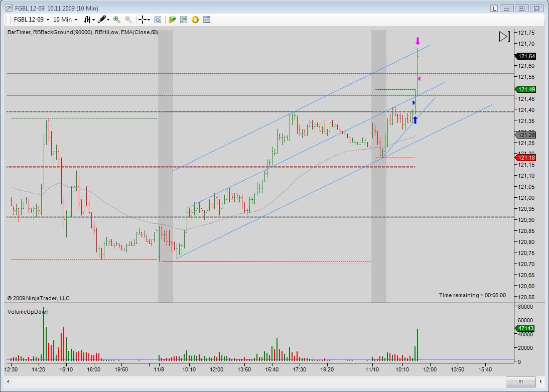
Task: Click the zoom in magnifier icon
Action: pos(117,20)
